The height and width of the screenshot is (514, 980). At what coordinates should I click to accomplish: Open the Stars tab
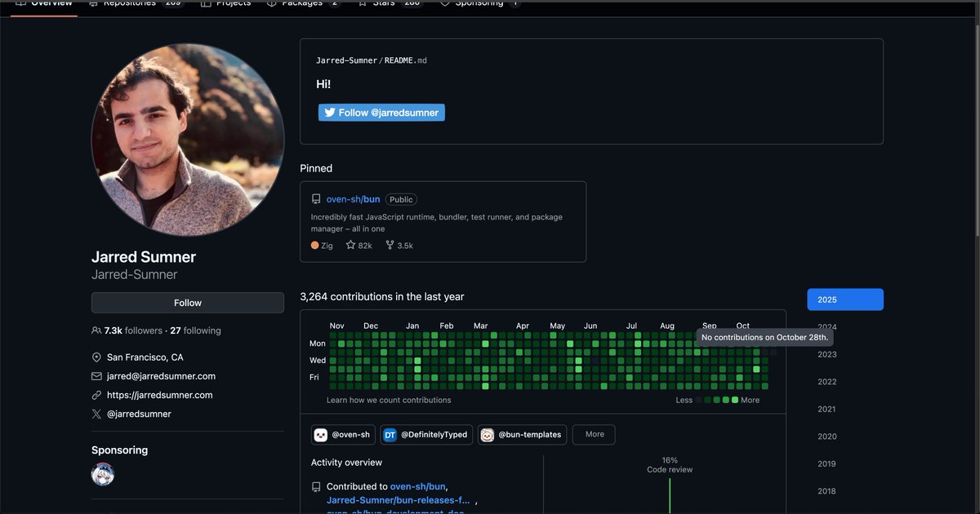point(390,3)
